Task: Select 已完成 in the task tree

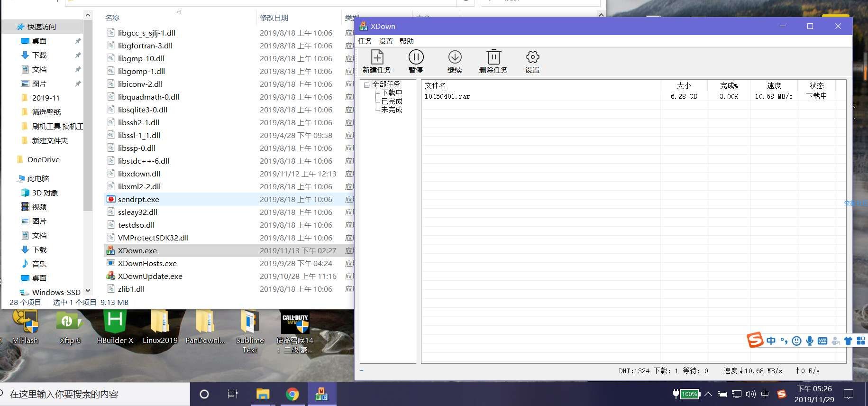Action: pyautogui.click(x=392, y=101)
